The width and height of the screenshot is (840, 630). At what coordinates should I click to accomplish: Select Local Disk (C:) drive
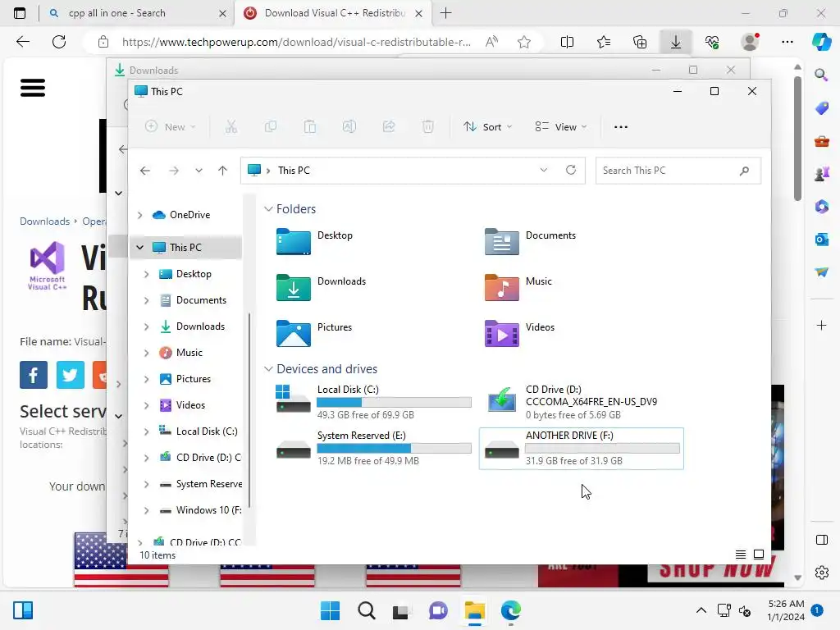coord(373,402)
